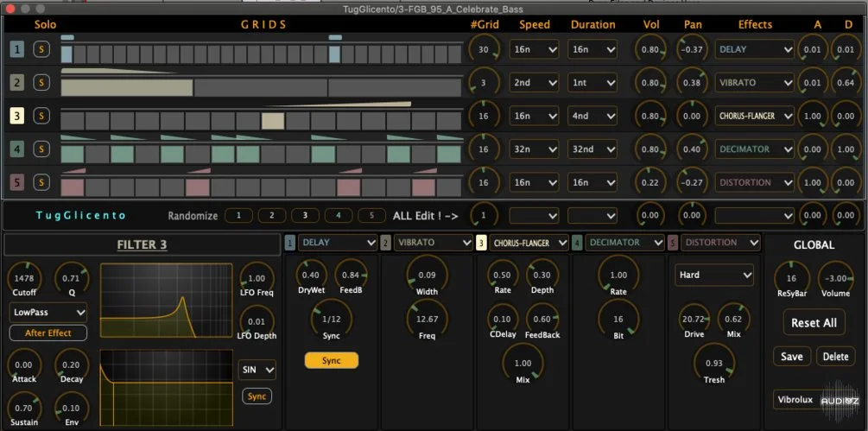Click the Distortion Tresh knob

[x=714, y=364]
